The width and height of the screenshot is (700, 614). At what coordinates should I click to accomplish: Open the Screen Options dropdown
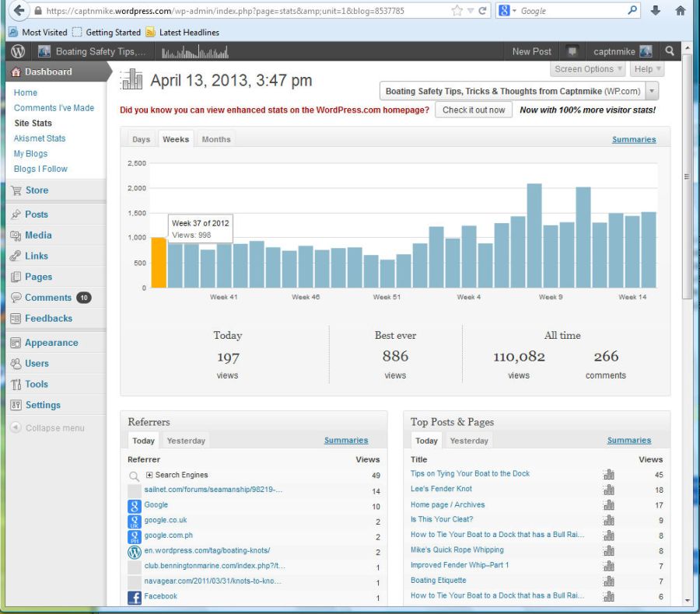589,69
